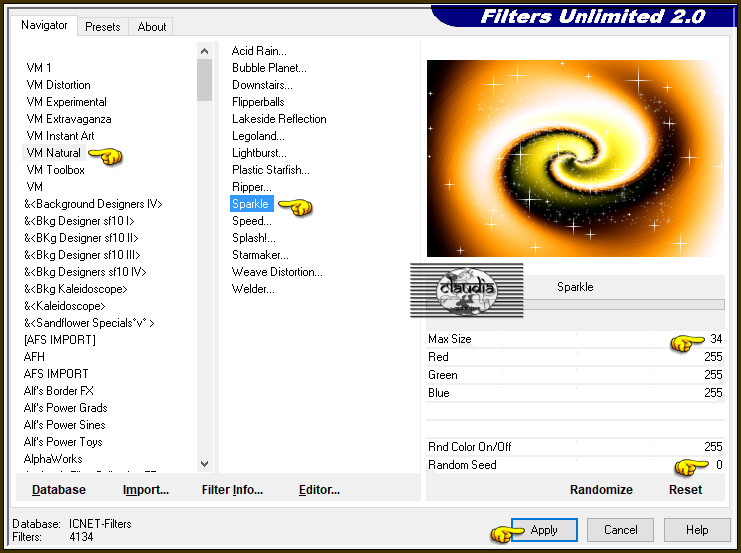Open Filter Info... dialog
Screen dimensions: 741x553
[x=232, y=490]
